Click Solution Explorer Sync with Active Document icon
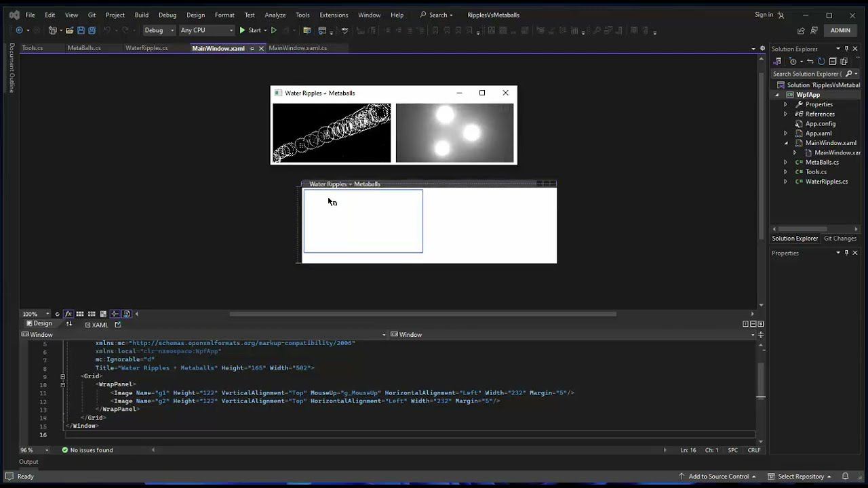The width and height of the screenshot is (868, 488). click(810, 62)
